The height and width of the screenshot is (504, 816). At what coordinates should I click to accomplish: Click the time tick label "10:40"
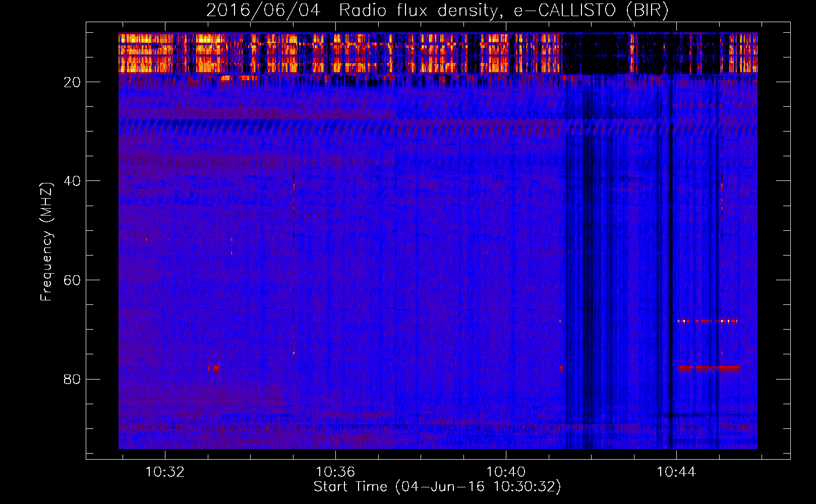[x=506, y=472]
